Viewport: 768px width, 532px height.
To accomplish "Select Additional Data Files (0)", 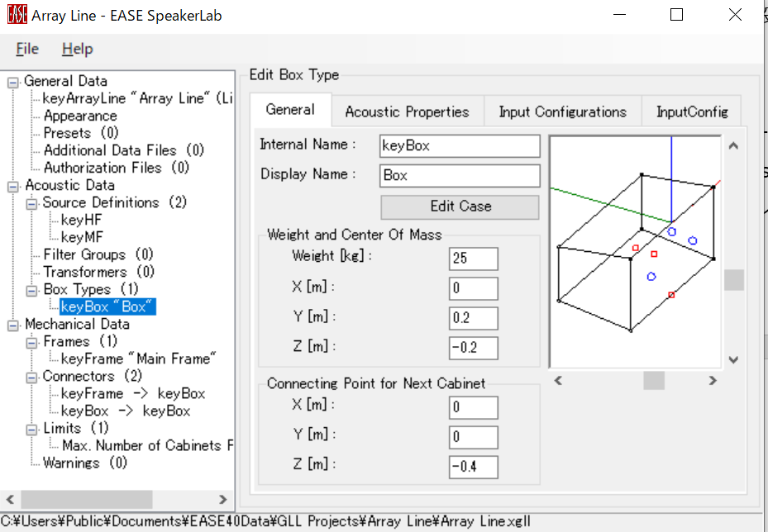I will [x=123, y=150].
